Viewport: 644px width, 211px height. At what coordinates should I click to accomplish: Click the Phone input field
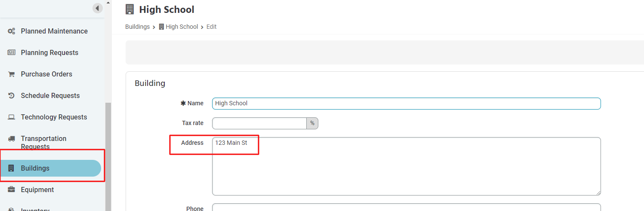click(406, 208)
